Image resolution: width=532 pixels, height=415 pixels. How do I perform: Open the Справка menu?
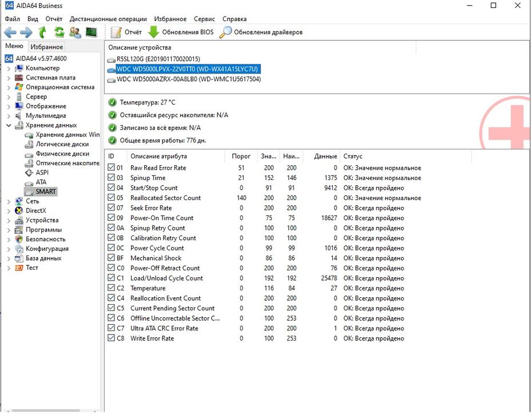tap(235, 19)
